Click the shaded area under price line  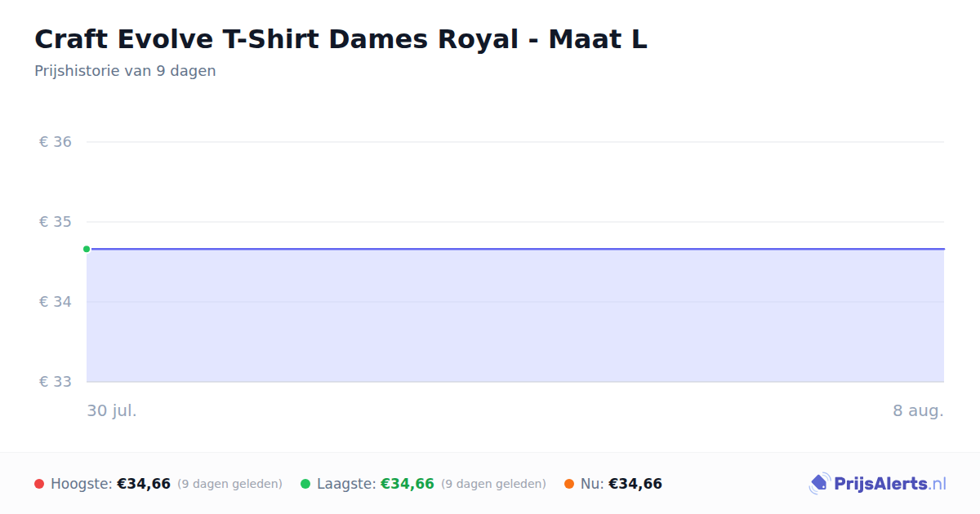tap(515, 316)
